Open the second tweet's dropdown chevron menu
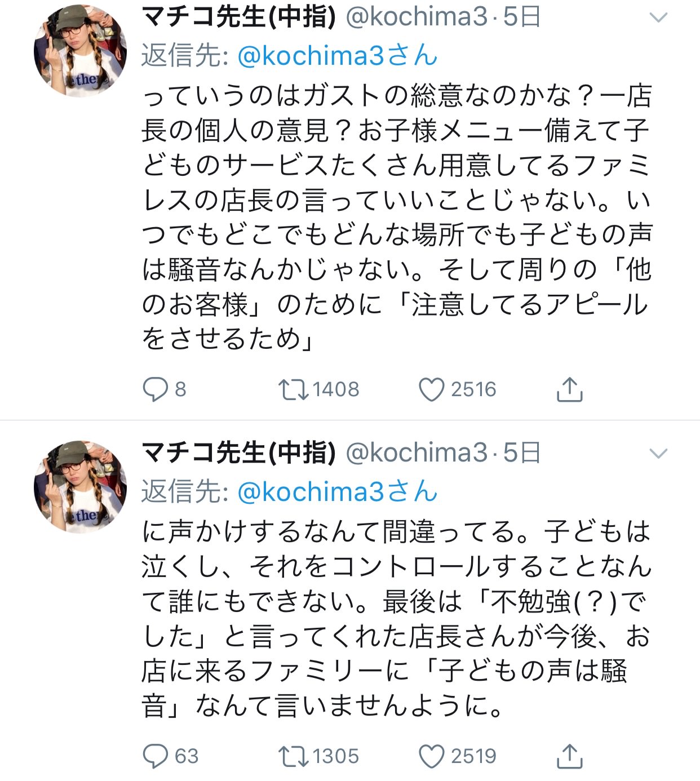 click(x=658, y=454)
